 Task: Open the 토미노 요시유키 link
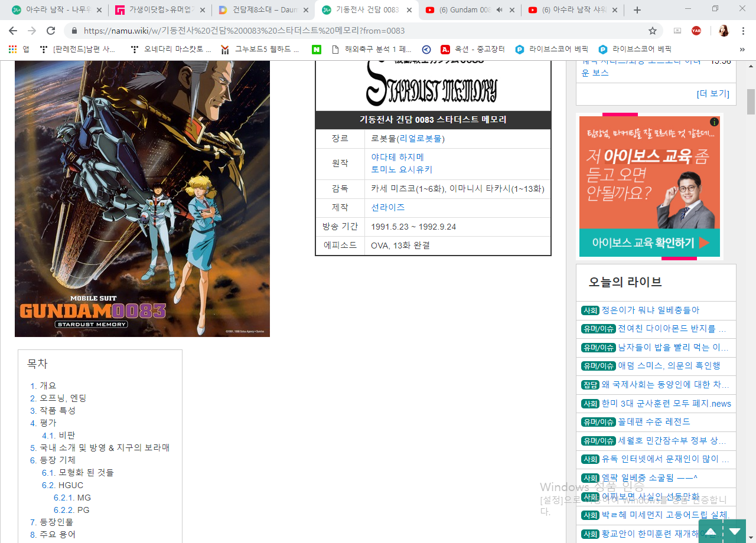402,169
